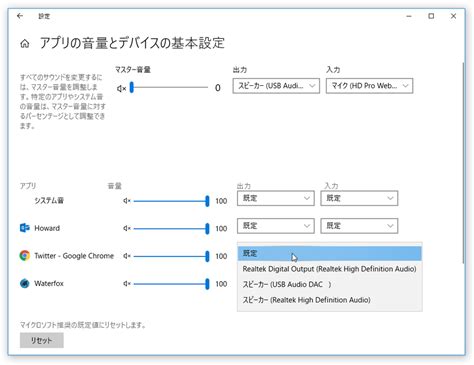Click the リセット button
This screenshot has height=365, width=474.
click(42, 340)
